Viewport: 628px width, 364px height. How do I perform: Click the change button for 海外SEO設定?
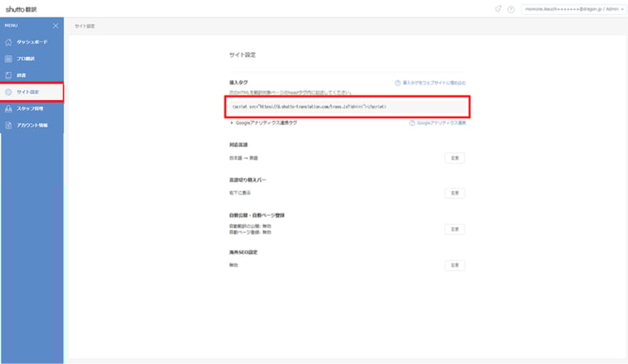pos(454,265)
